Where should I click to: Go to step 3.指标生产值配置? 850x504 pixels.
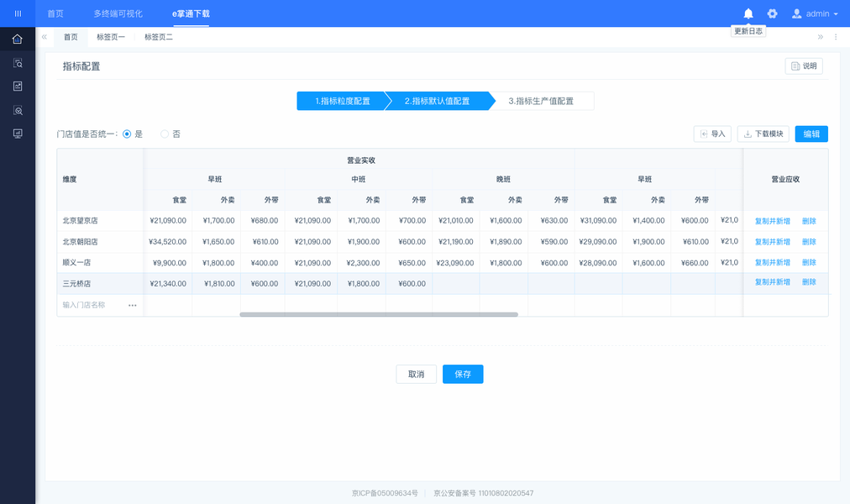pyautogui.click(x=541, y=101)
